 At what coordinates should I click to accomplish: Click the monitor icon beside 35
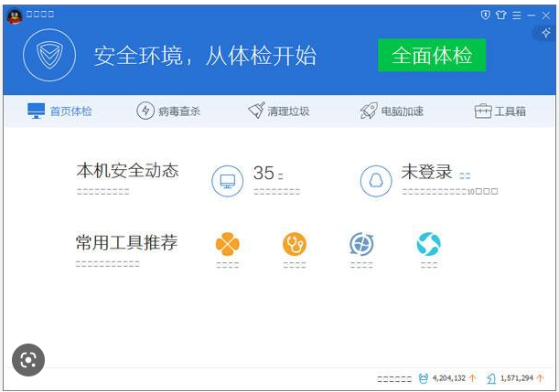(228, 181)
